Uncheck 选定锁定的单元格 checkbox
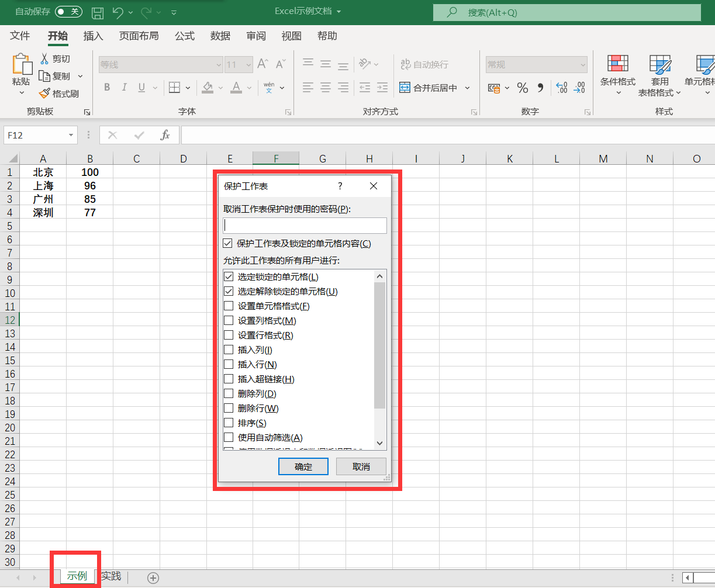This screenshot has width=715, height=588. pyautogui.click(x=229, y=276)
